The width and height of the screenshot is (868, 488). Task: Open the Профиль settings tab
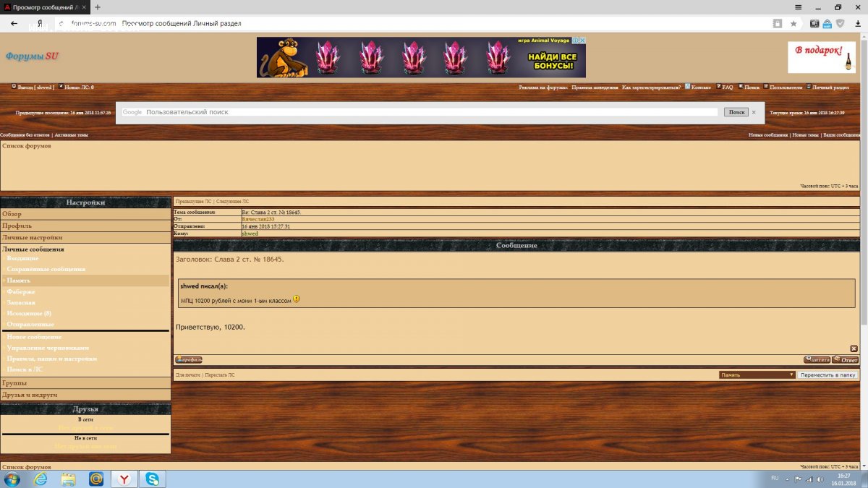(x=17, y=226)
